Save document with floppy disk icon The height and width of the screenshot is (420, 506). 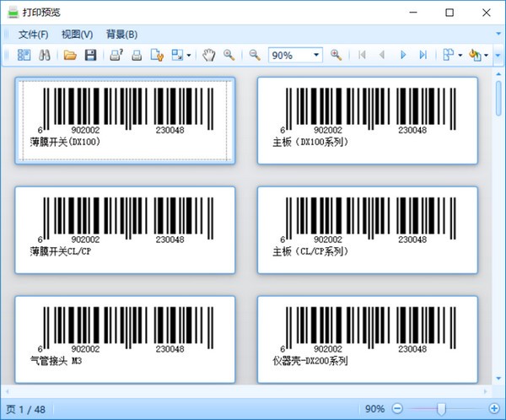tap(91, 55)
